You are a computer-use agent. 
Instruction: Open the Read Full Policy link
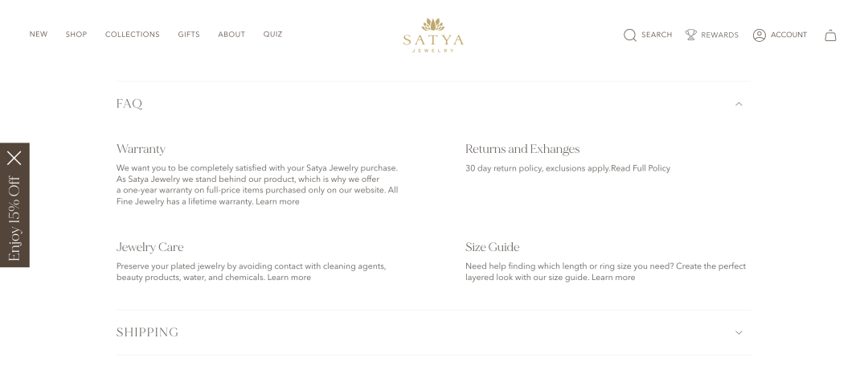pyautogui.click(x=641, y=168)
